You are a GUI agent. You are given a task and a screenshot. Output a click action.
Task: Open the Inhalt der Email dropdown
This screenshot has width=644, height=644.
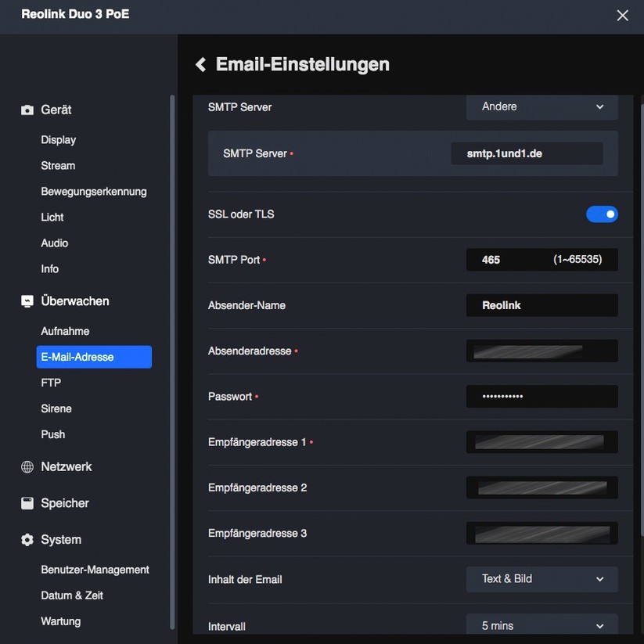(x=541, y=579)
